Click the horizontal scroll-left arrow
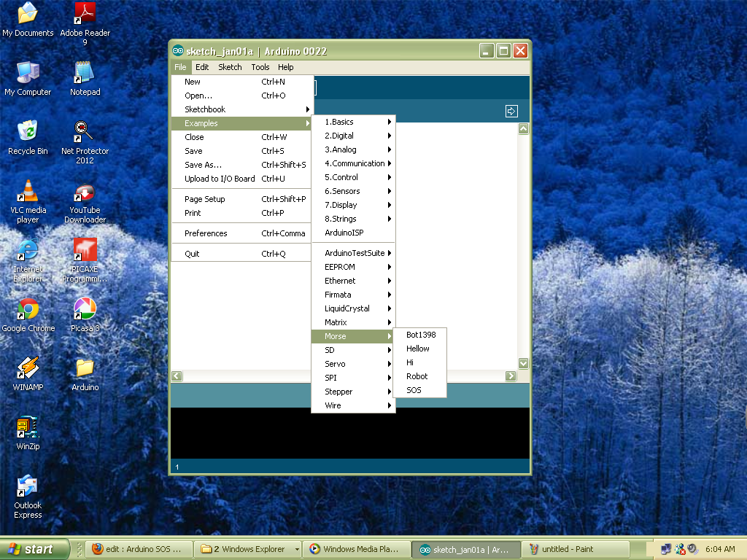Screen dimensions: 747x560 point(177,376)
